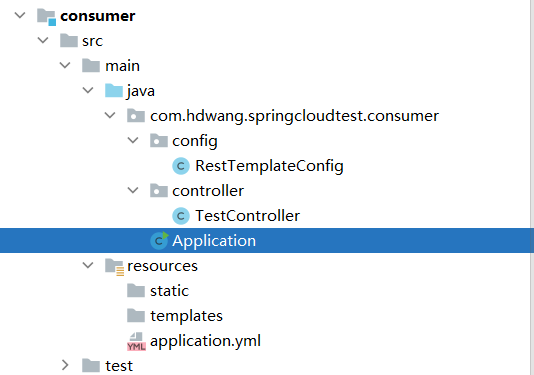Select the TestController class label
Screen dimensions: 534x375
coord(247,216)
